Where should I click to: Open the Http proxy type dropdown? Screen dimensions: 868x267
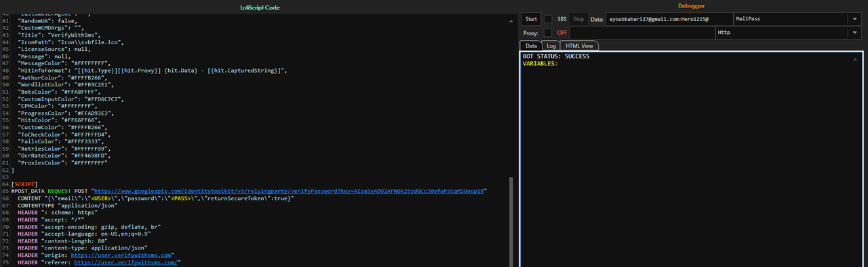pos(854,33)
